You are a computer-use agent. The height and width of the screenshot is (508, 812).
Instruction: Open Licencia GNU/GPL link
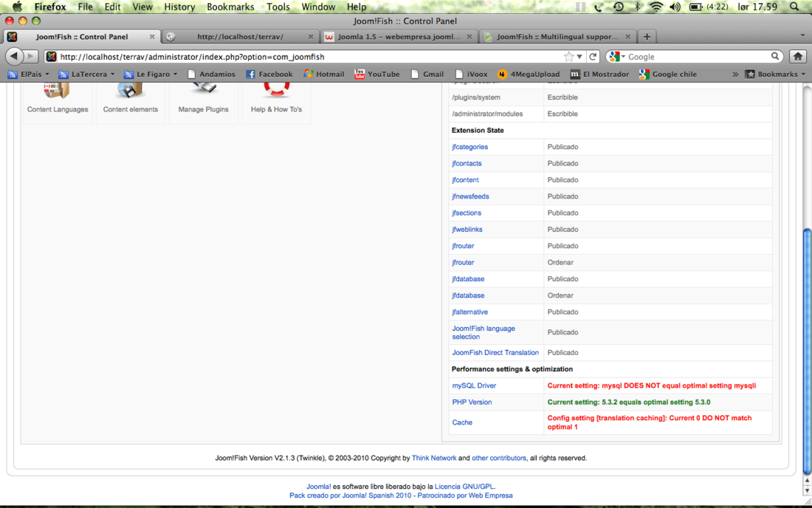[x=464, y=487]
